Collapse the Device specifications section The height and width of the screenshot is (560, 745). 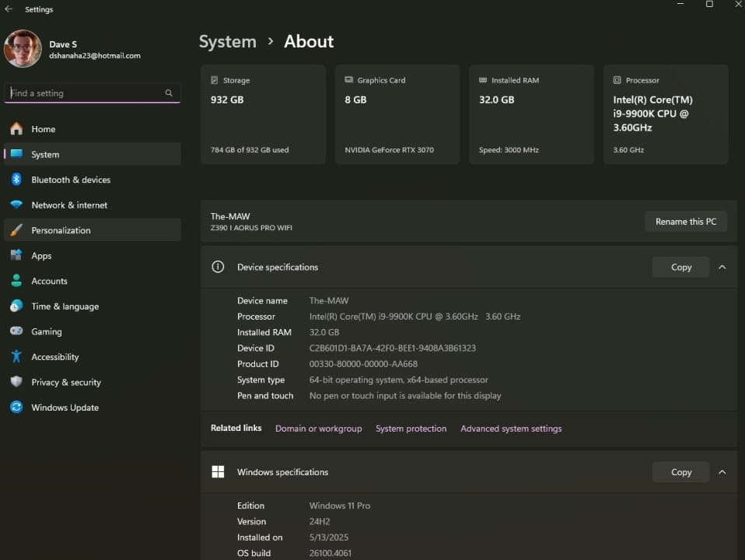click(x=722, y=267)
